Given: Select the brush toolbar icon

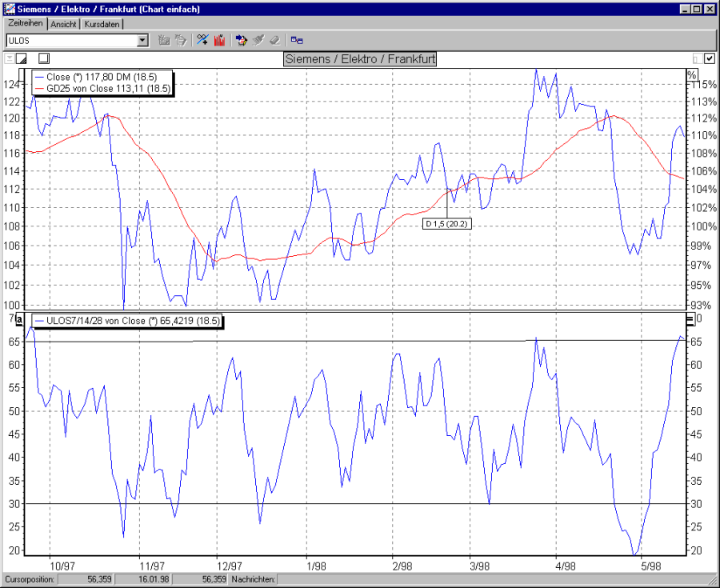Looking at the screenshot, I should coord(258,40).
